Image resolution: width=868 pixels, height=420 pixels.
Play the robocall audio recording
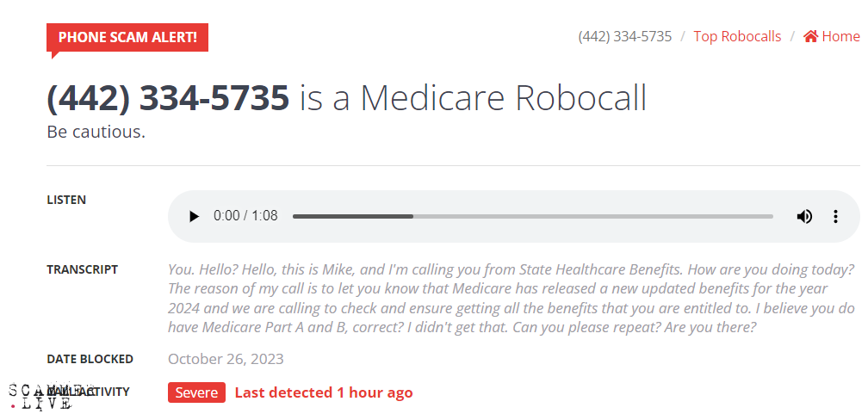(x=194, y=216)
